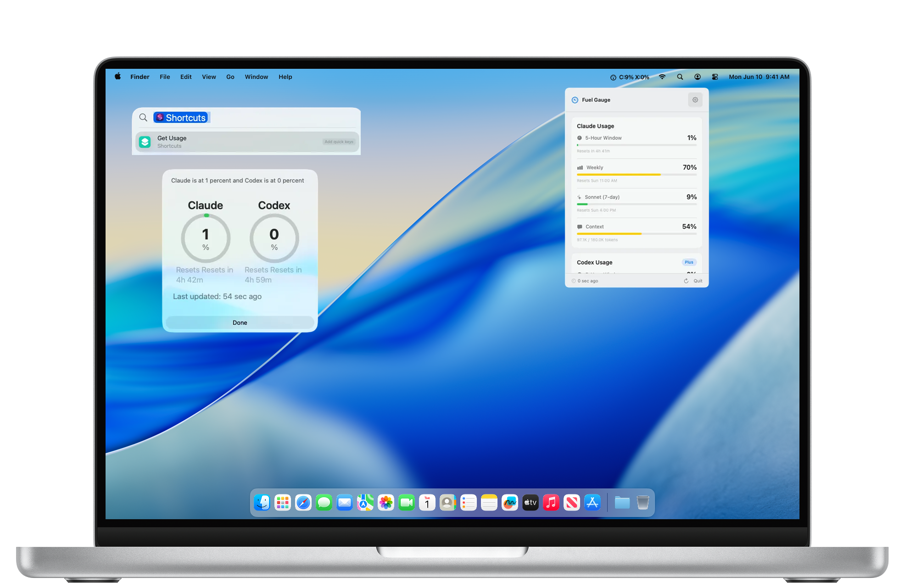905x588 pixels.
Task: Click the Context speech bubble icon
Action: point(579,227)
